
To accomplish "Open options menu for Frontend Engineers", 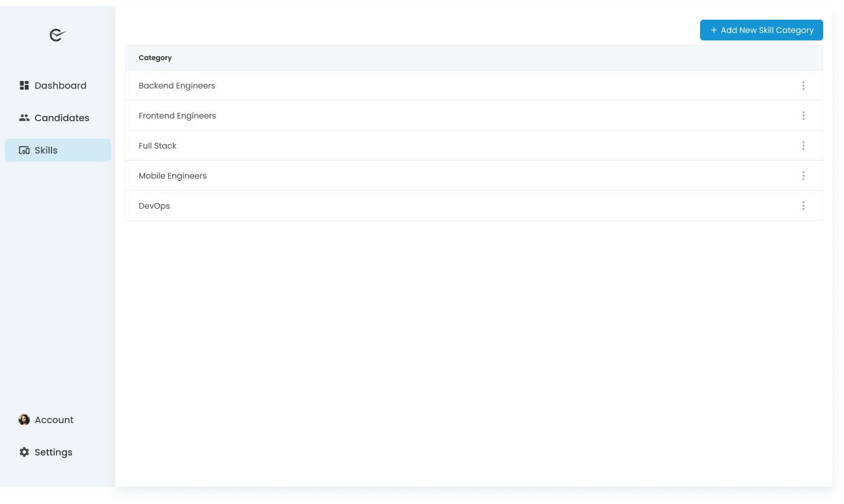I will [804, 115].
